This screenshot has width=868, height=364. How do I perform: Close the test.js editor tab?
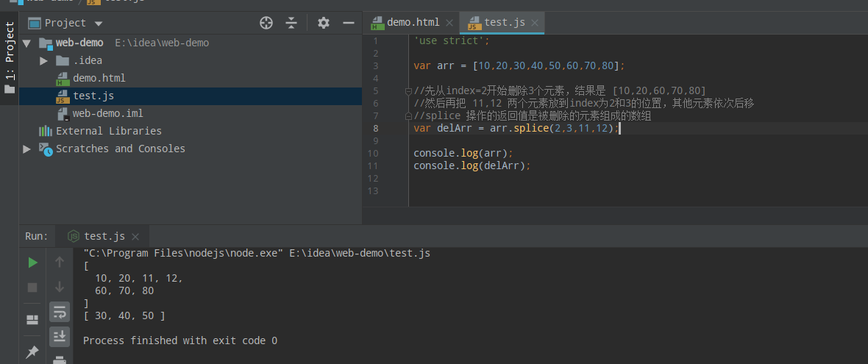click(x=536, y=23)
